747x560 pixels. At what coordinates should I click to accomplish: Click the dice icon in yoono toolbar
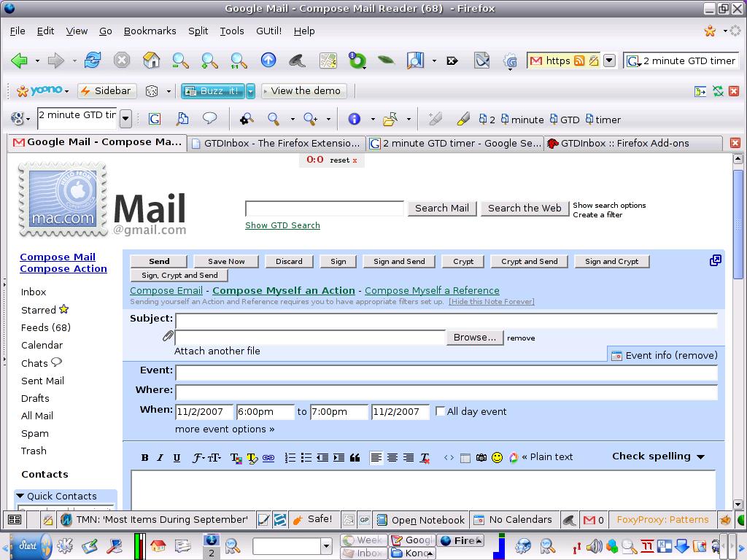tap(152, 91)
